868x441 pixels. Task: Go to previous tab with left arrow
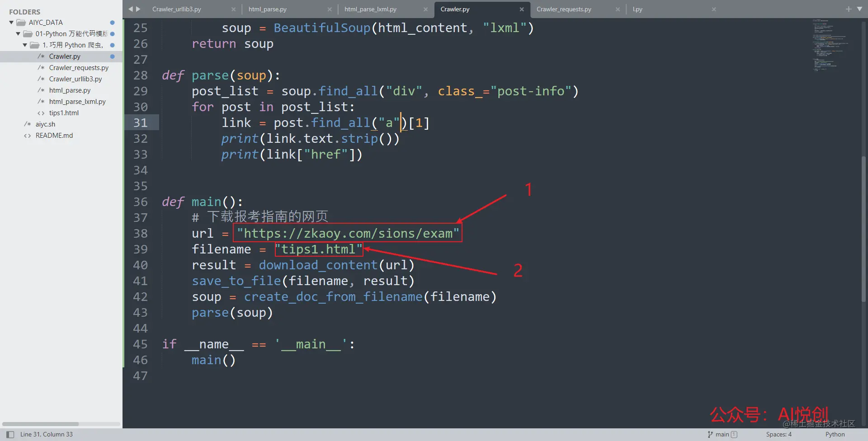point(131,9)
